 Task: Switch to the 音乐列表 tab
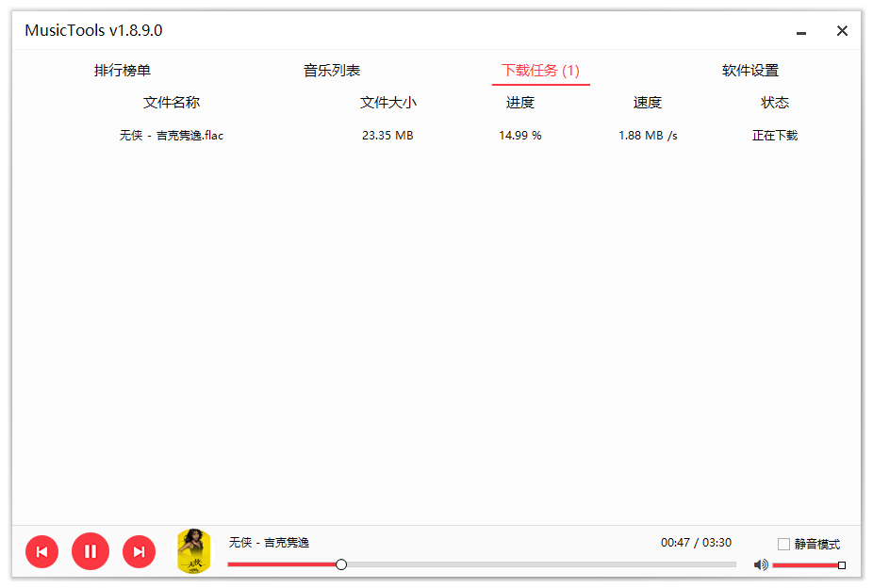pos(332,71)
